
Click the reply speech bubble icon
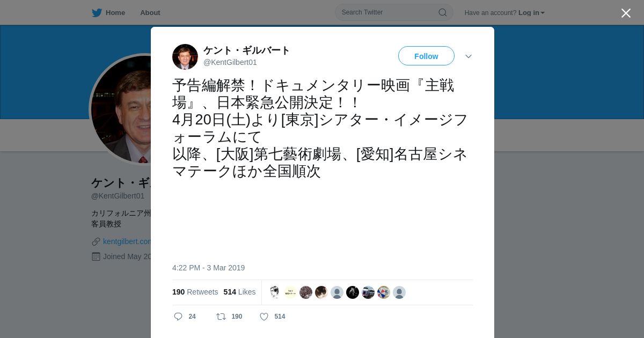point(178,317)
